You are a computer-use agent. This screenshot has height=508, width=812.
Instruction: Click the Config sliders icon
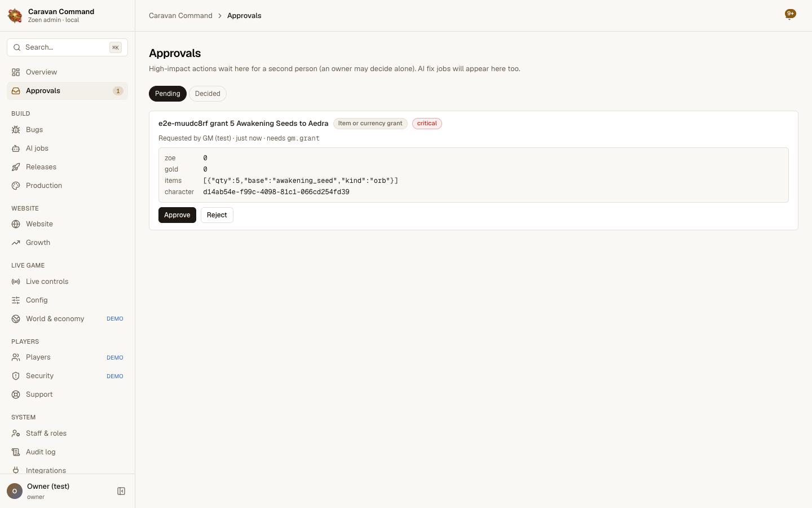click(16, 300)
